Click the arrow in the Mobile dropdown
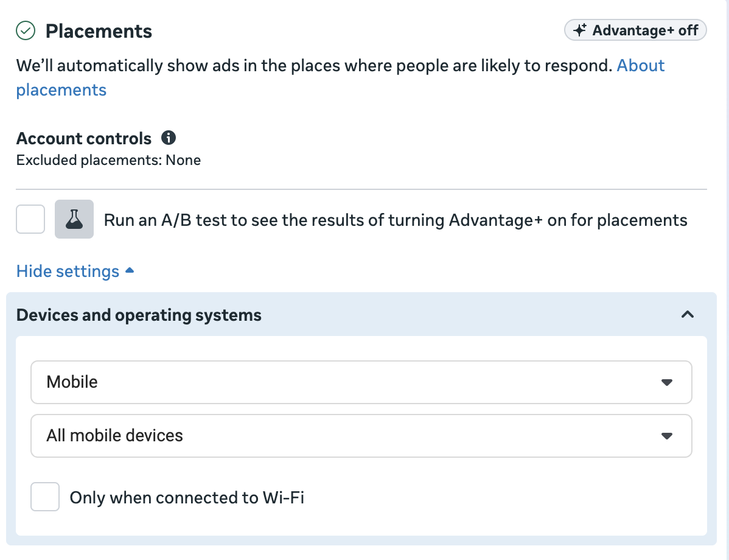Screen dimensions: 729x560 click(x=667, y=382)
